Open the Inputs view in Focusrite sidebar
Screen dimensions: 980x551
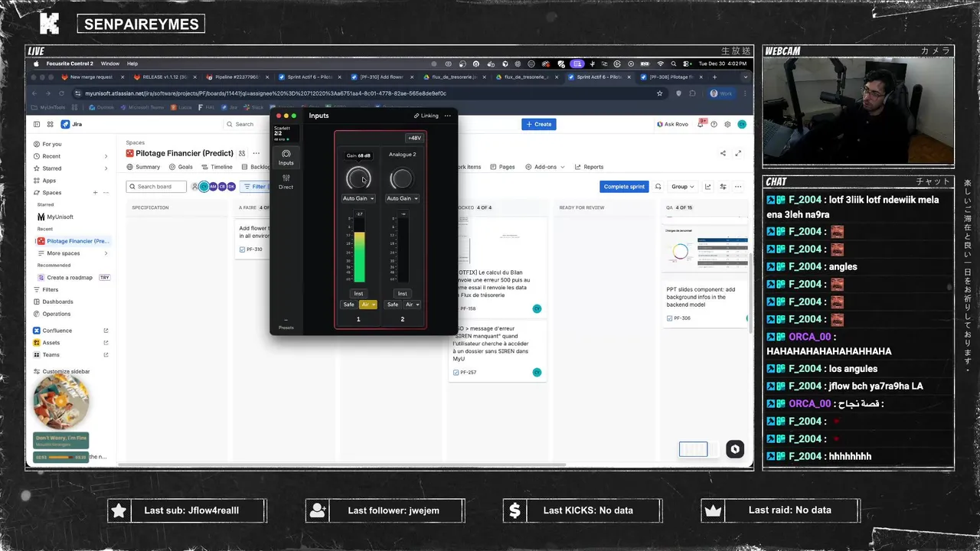point(286,158)
